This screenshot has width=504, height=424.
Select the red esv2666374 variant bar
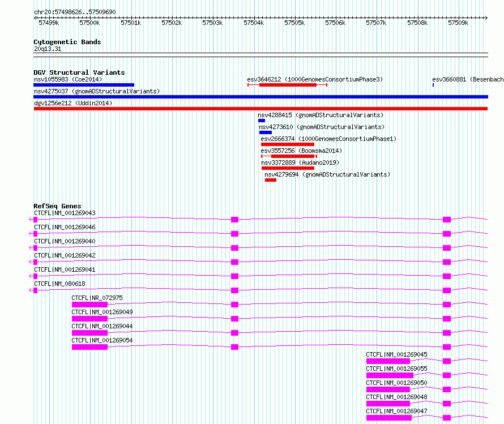(x=288, y=144)
